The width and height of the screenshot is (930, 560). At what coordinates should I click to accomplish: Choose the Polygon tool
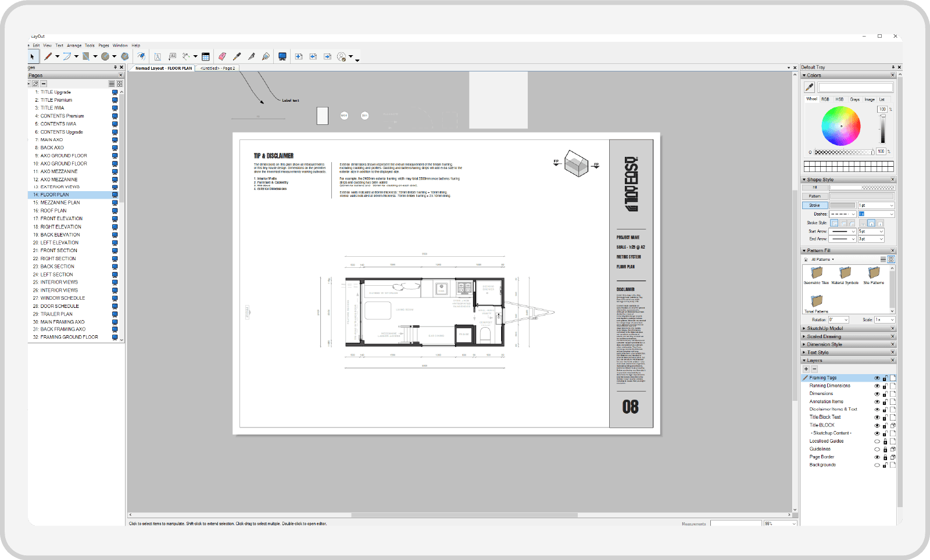pyautogui.click(x=124, y=56)
